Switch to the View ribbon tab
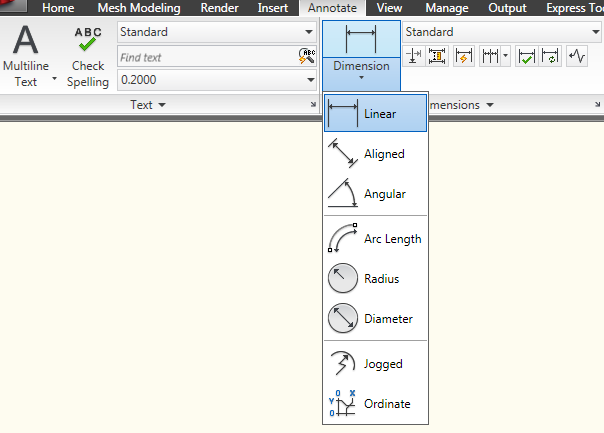604x433 pixels. [389, 8]
